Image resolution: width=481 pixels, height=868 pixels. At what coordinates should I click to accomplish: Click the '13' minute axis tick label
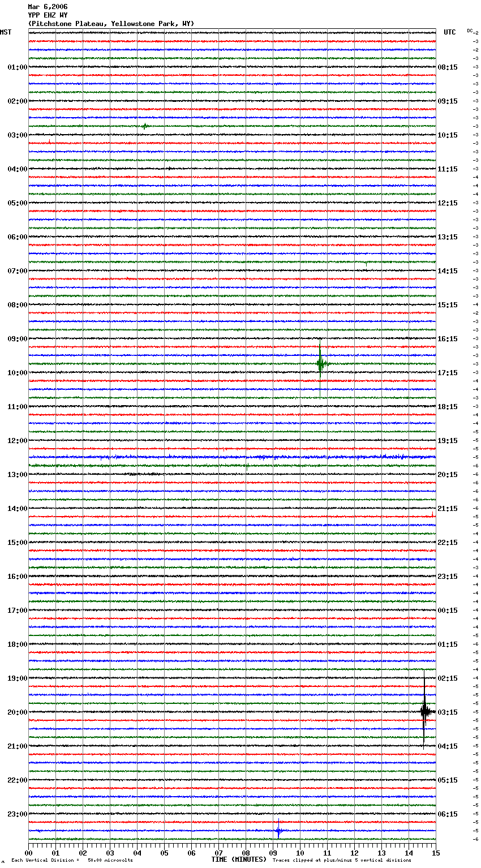[382, 853]
